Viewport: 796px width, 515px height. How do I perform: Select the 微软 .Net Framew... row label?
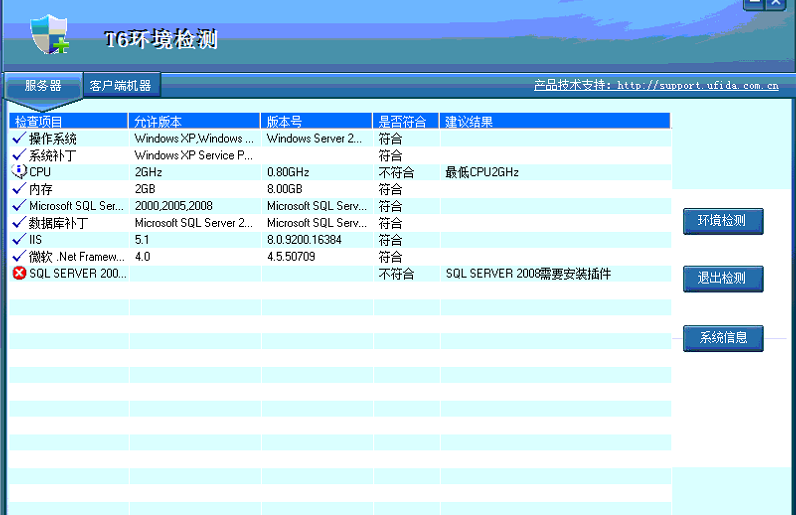77,256
